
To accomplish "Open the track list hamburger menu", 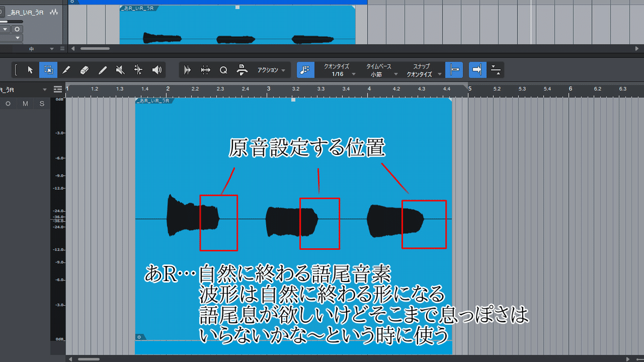I will click(57, 89).
